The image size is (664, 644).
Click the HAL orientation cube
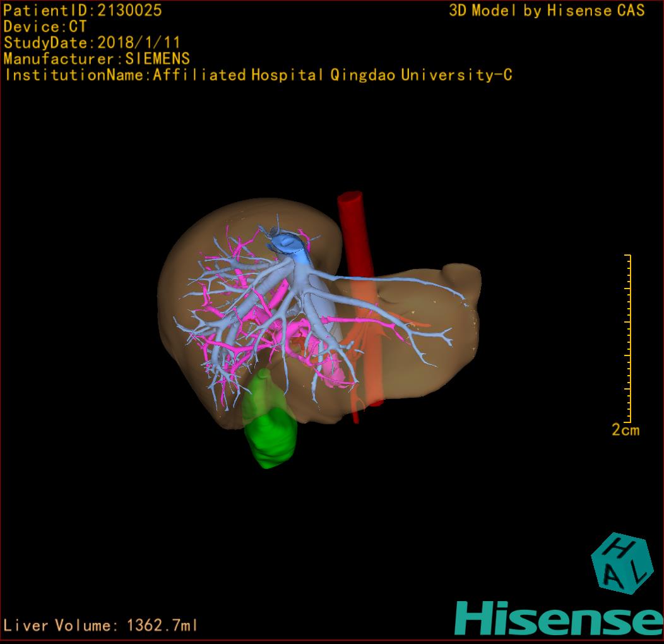622,563
